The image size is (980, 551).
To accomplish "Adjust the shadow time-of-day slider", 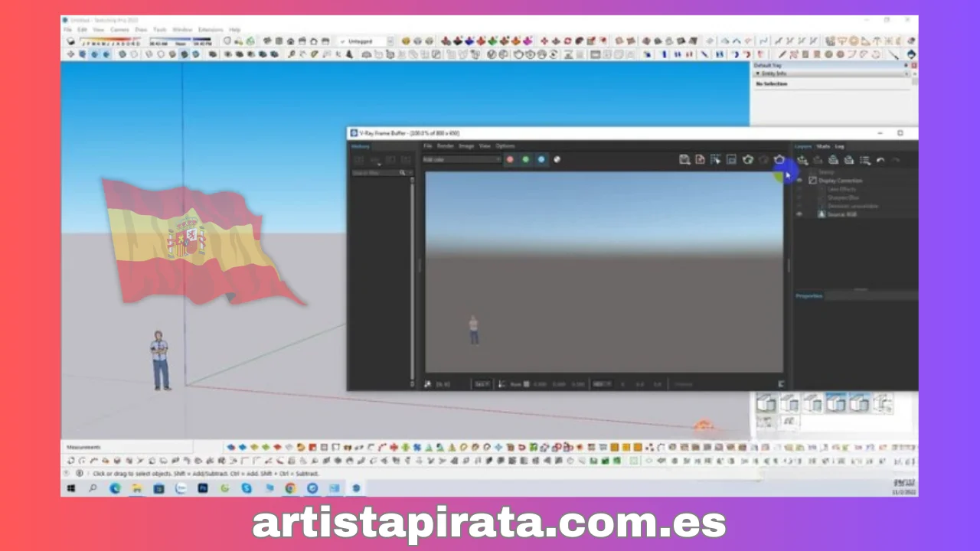I will [180, 41].
